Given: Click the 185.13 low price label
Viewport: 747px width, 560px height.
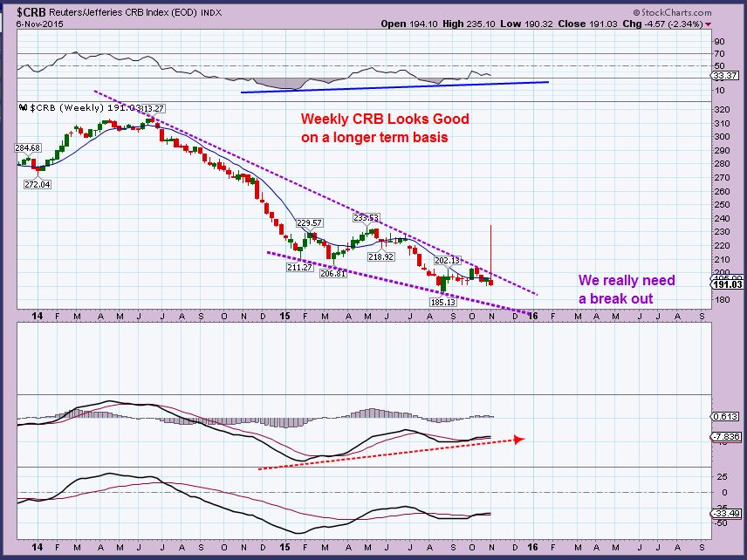Looking at the screenshot, I should point(443,302).
